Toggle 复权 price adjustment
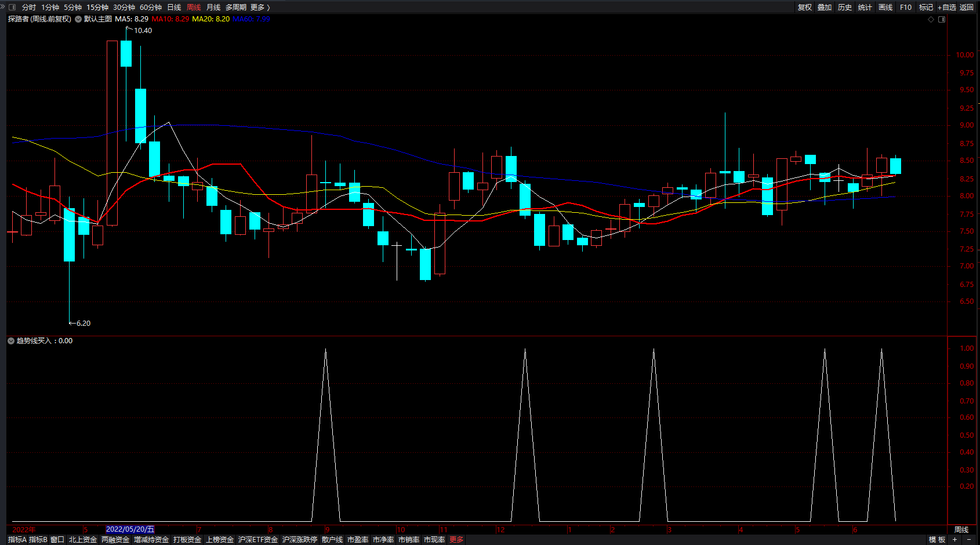This screenshot has width=980, height=545. 805,8
